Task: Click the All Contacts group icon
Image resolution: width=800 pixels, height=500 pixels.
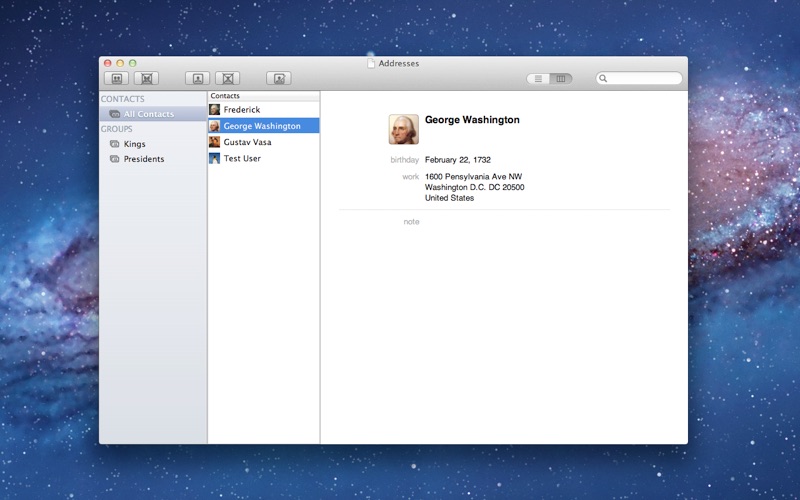Action: [x=115, y=114]
